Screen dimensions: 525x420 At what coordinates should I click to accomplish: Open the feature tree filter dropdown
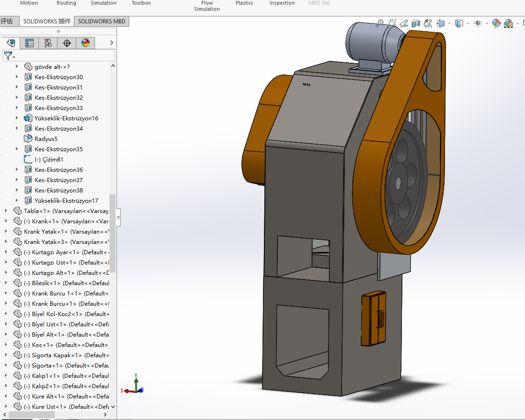coord(9,56)
